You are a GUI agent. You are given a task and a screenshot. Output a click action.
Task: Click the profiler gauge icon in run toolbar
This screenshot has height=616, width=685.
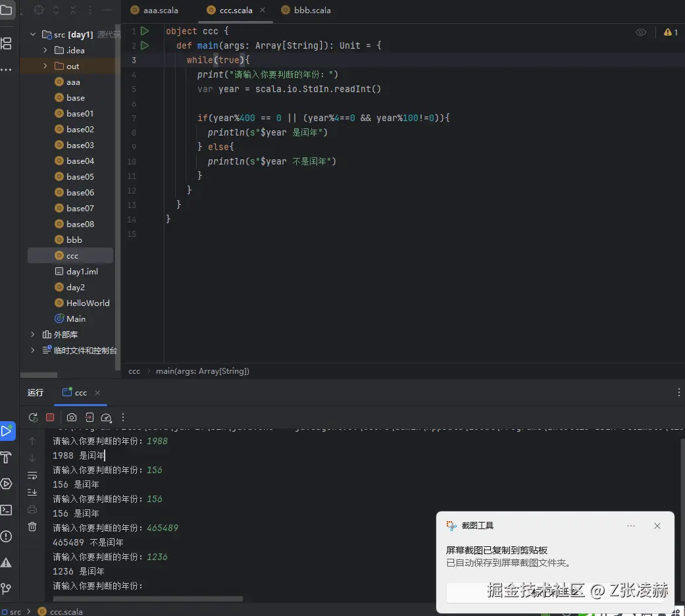106,418
